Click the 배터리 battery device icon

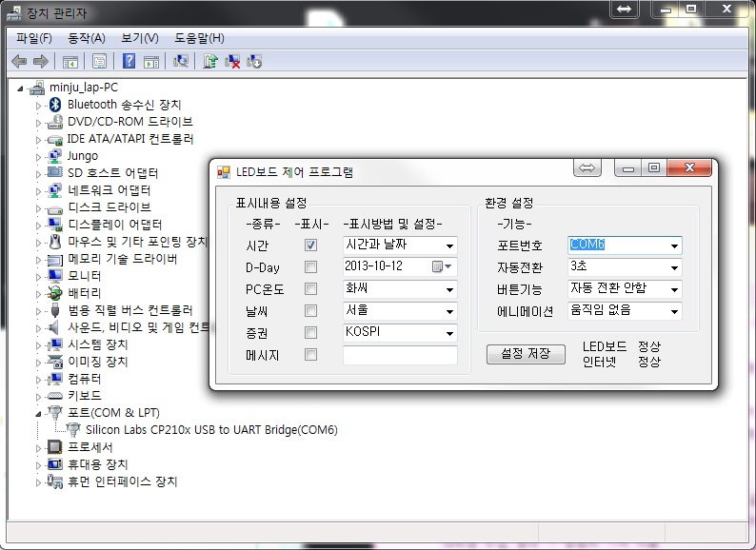pos(55,293)
